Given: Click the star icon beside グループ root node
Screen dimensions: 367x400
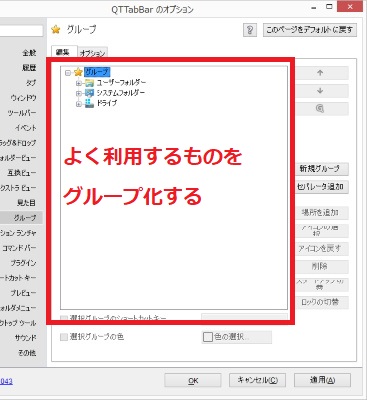Looking at the screenshot, I should tap(78, 72).
